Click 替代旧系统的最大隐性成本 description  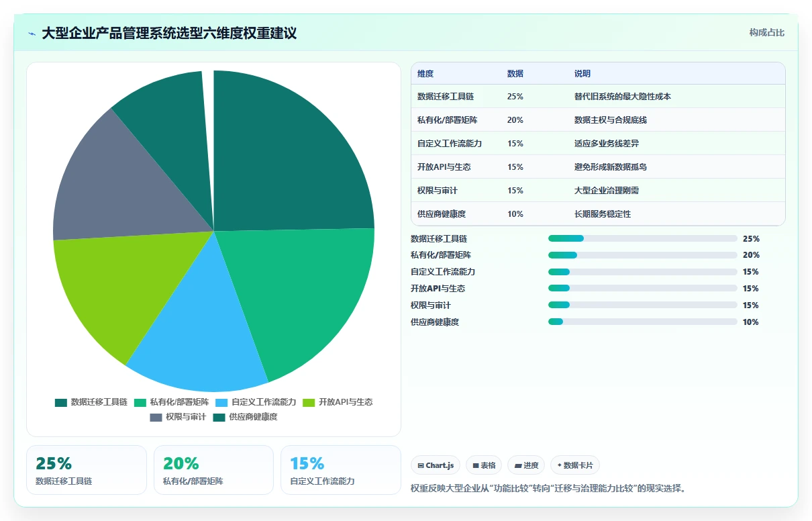click(x=623, y=97)
